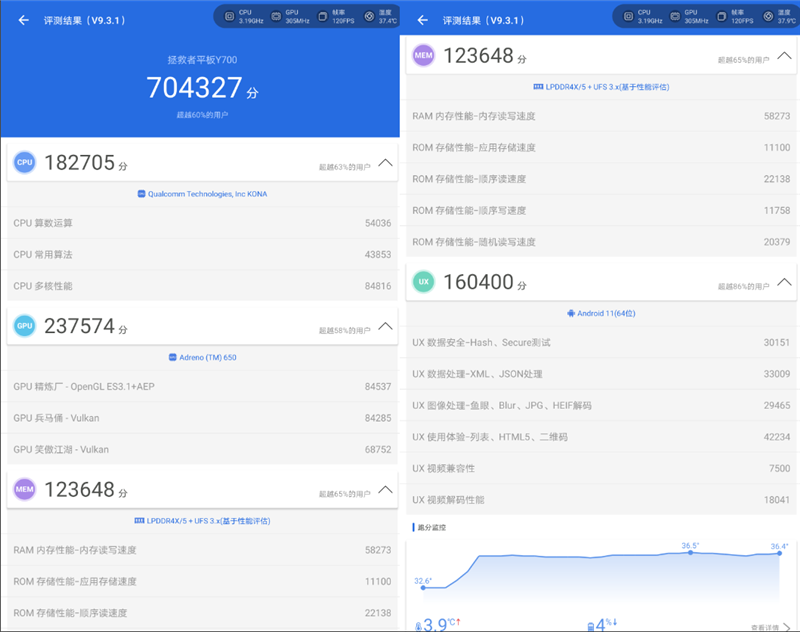Image resolution: width=800 pixels, height=632 pixels.
Task: Tap the 37.9°C temperature monitor icon
Action: point(768,16)
